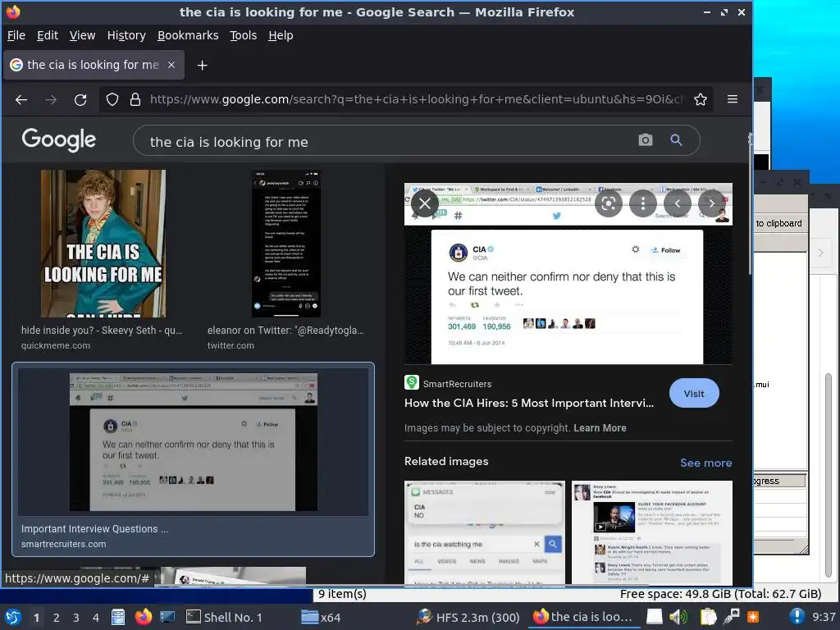Screen dimensions: 840x630
Task: Click the blue magnifier search button
Action: point(676,140)
